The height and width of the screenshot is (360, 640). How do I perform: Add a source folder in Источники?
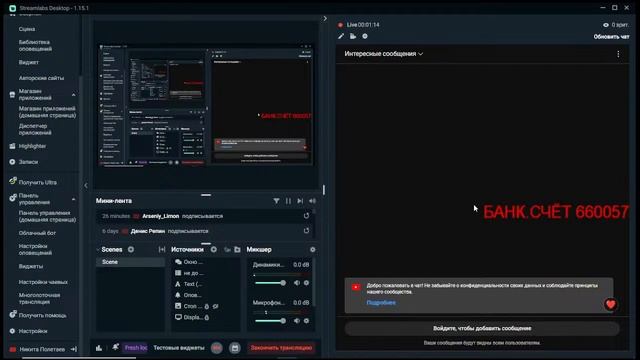237,249
